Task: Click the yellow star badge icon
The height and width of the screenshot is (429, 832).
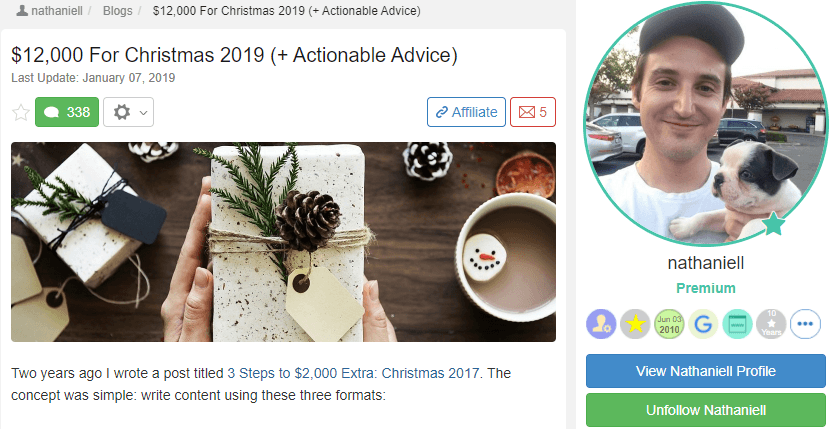Action: (x=635, y=324)
